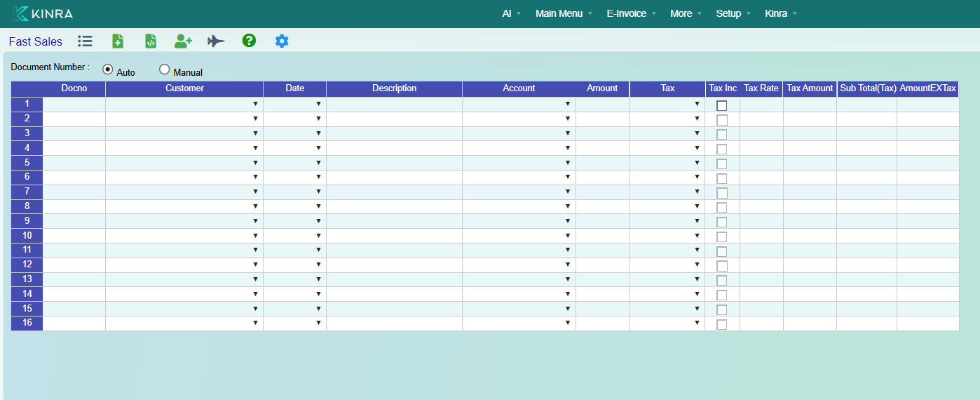980x400 pixels.
Task: Tick Tax Inc checkbox in row 1
Action: [x=722, y=105]
